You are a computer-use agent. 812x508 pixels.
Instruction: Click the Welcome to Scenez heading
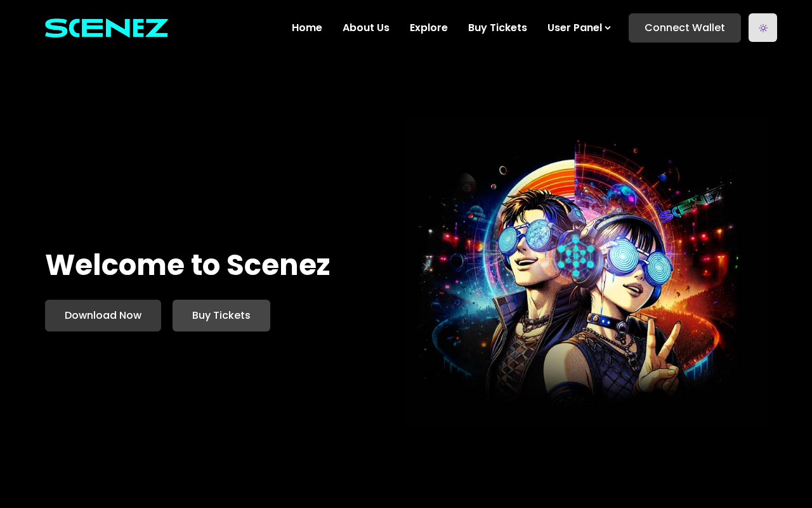click(188, 265)
